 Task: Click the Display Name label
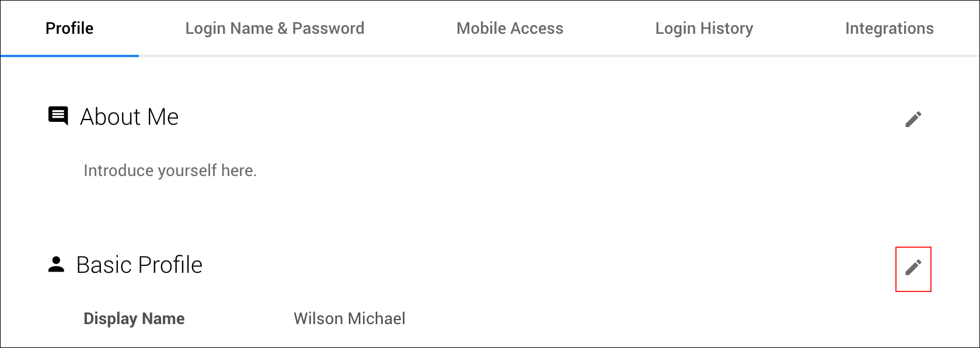click(134, 318)
